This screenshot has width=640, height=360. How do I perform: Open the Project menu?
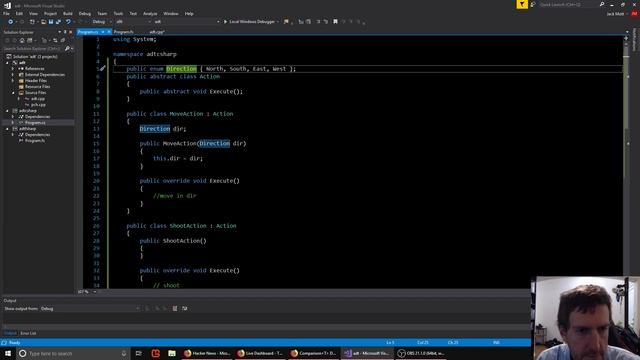pyautogui.click(x=50, y=13)
